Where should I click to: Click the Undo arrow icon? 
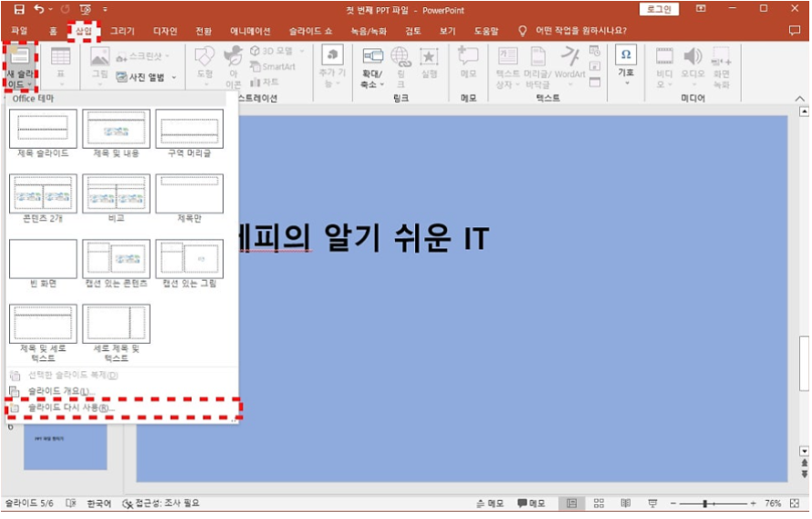39,9
